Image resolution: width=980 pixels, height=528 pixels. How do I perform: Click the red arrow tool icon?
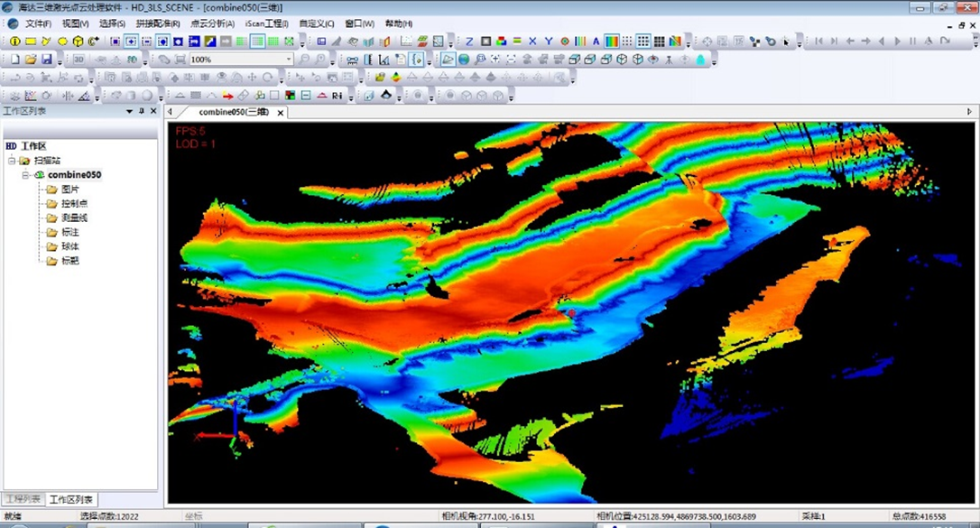[227, 96]
